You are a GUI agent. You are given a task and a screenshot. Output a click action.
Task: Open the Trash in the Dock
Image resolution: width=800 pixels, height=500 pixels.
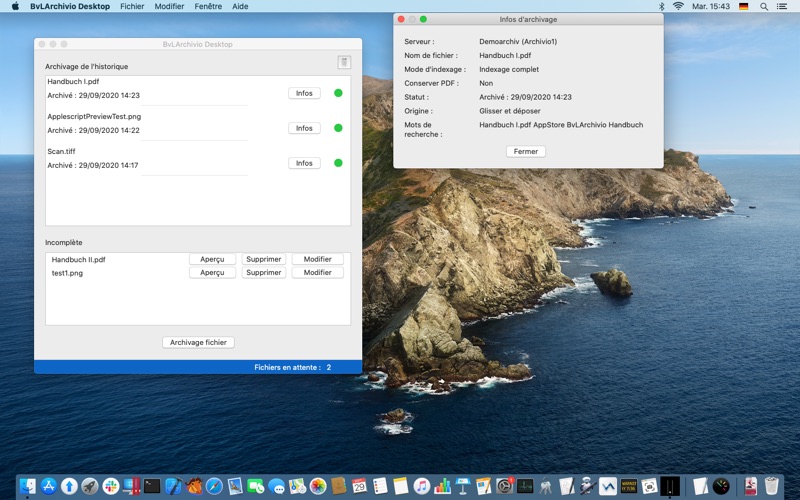click(772, 486)
